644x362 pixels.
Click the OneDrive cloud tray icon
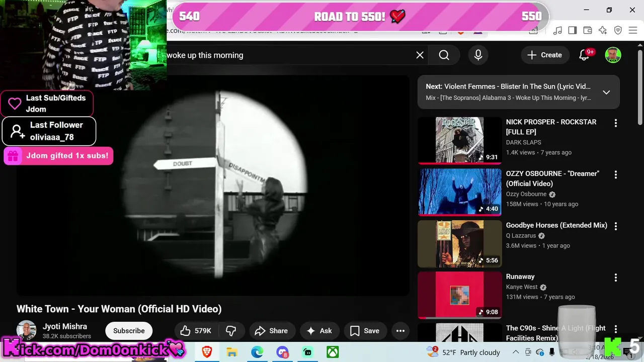click(x=540, y=352)
